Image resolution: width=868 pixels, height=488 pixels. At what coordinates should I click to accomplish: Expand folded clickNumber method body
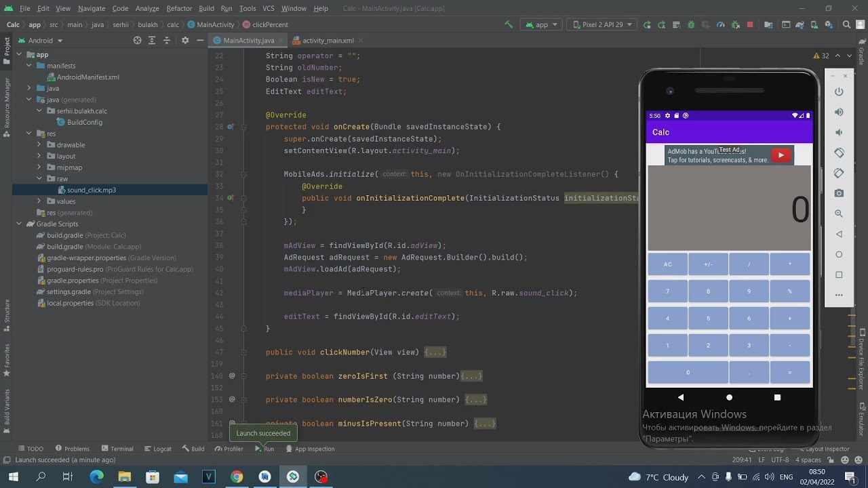435,352
